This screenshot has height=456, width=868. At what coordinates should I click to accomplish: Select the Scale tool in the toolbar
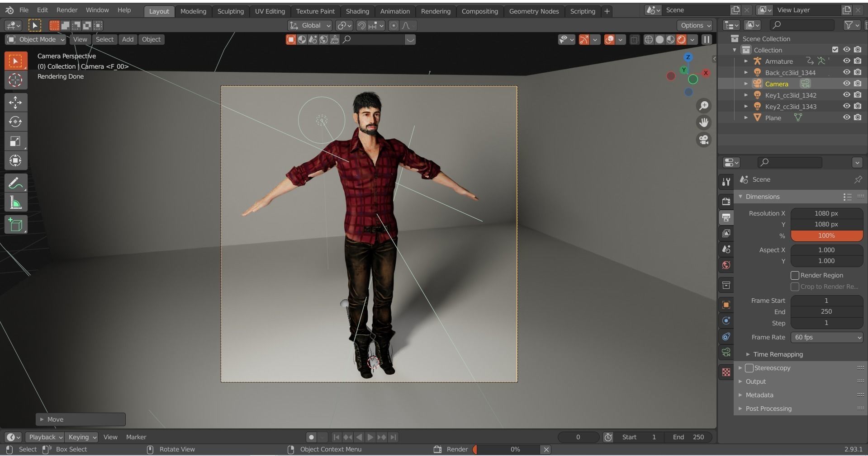click(16, 141)
